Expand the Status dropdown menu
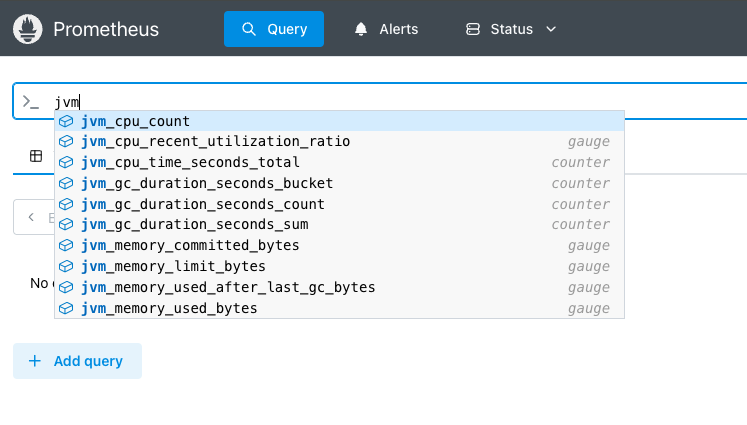 point(511,29)
